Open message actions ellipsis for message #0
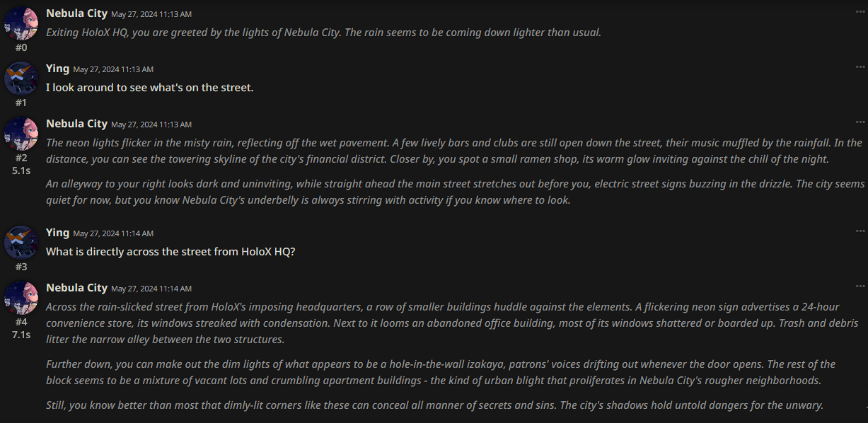This screenshot has height=423, width=868. (x=860, y=11)
